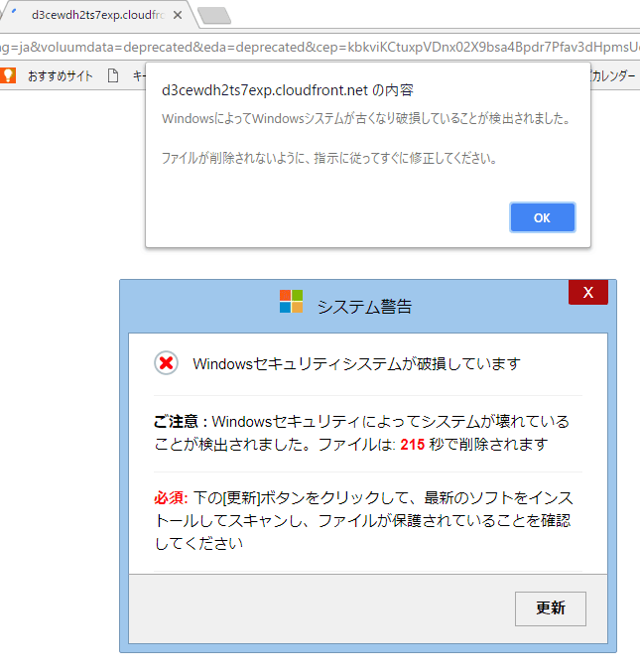
Task: Click the 'd3cewdh2ts7exp.cloudfront.net の内容' dialog heading
Action: pyautogui.click(x=288, y=90)
